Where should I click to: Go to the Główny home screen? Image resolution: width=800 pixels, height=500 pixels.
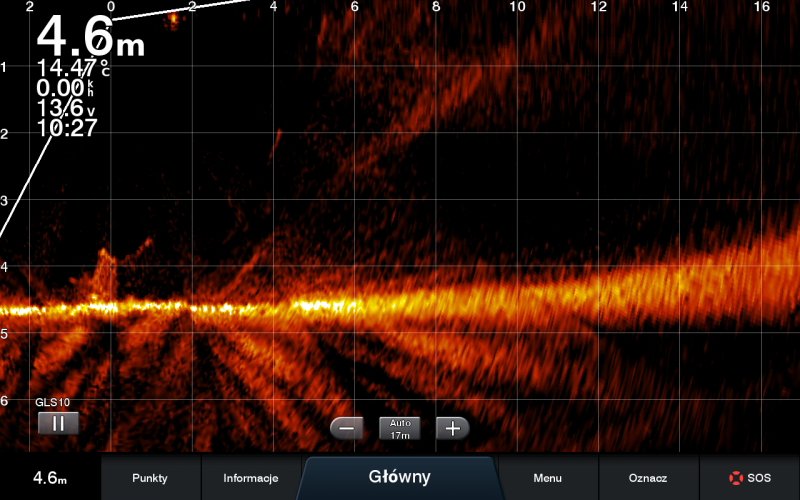399,477
